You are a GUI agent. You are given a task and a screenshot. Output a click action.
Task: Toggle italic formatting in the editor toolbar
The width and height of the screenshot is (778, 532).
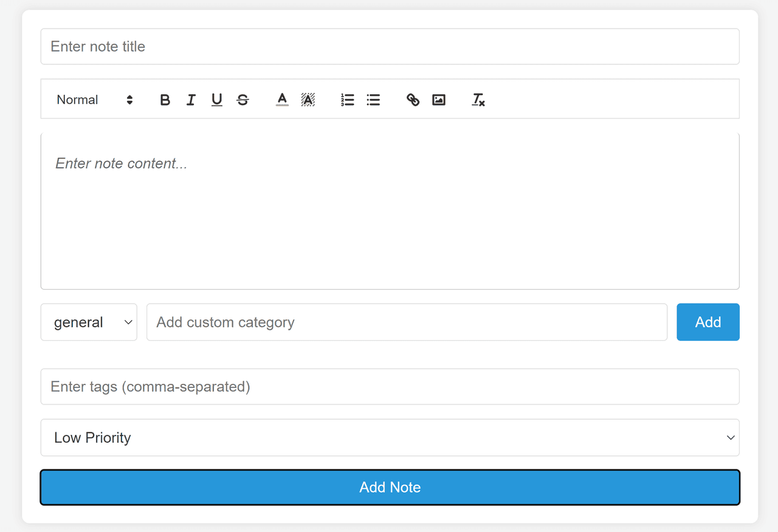click(x=191, y=100)
